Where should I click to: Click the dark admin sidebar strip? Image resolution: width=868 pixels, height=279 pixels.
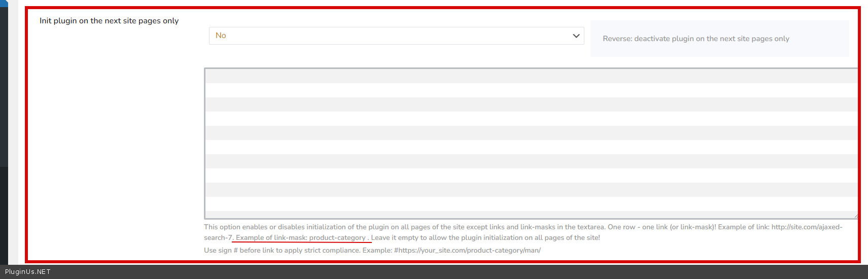click(4, 101)
